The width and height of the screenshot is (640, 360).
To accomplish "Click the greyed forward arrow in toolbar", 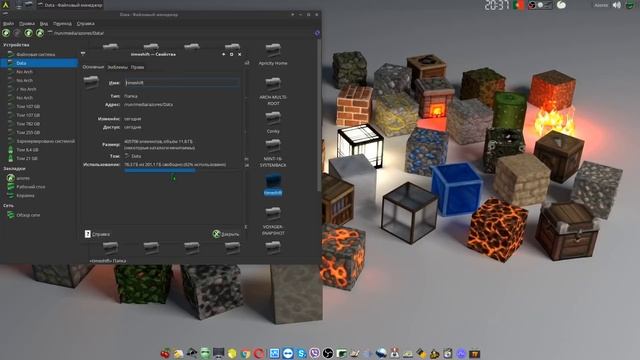I will 17,33.
